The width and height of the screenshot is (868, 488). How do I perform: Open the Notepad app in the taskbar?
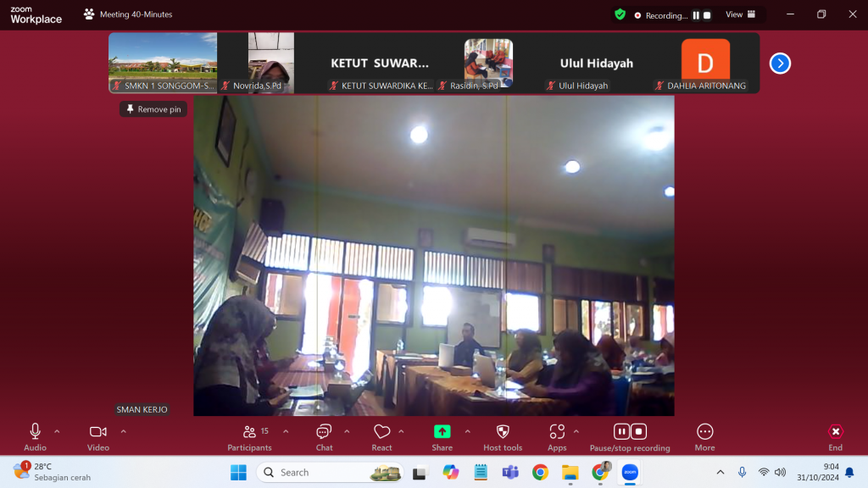481,473
